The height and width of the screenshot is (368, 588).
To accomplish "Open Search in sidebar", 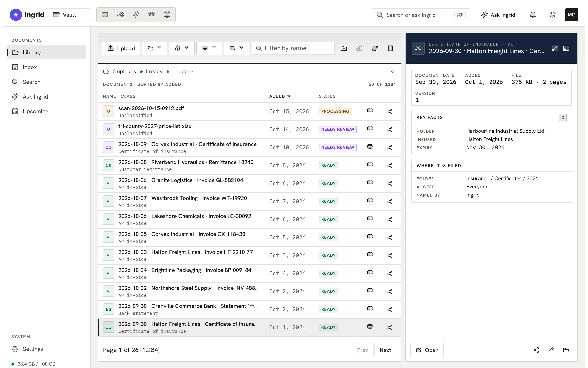I will 47,82.
